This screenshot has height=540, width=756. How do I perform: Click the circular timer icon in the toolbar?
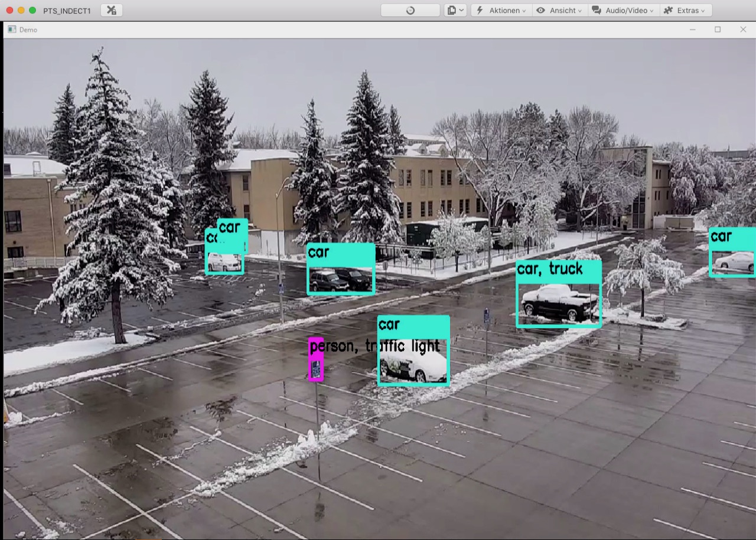[409, 10]
